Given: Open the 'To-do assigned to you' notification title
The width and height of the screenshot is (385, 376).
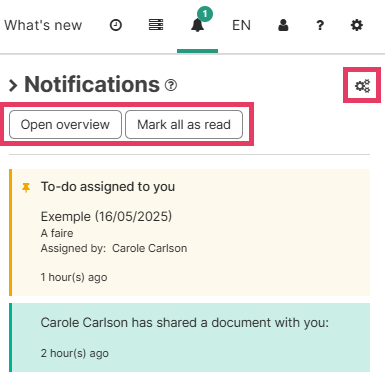Looking at the screenshot, I should tap(108, 187).
